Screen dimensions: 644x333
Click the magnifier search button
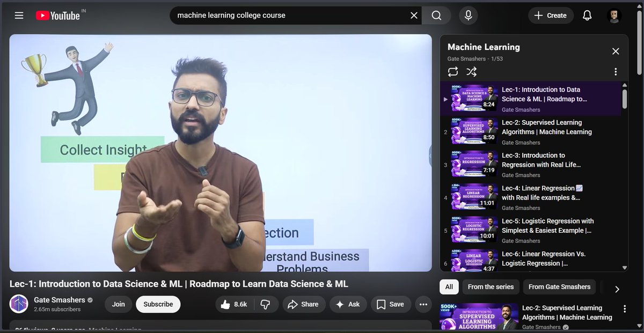[436, 16]
